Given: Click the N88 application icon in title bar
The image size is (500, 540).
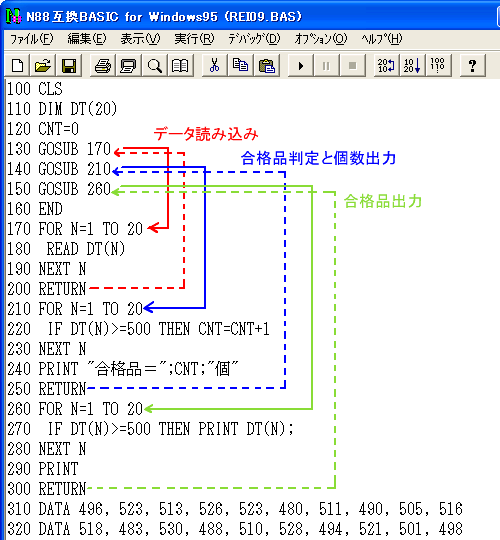Looking at the screenshot, I should tap(14, 16).
